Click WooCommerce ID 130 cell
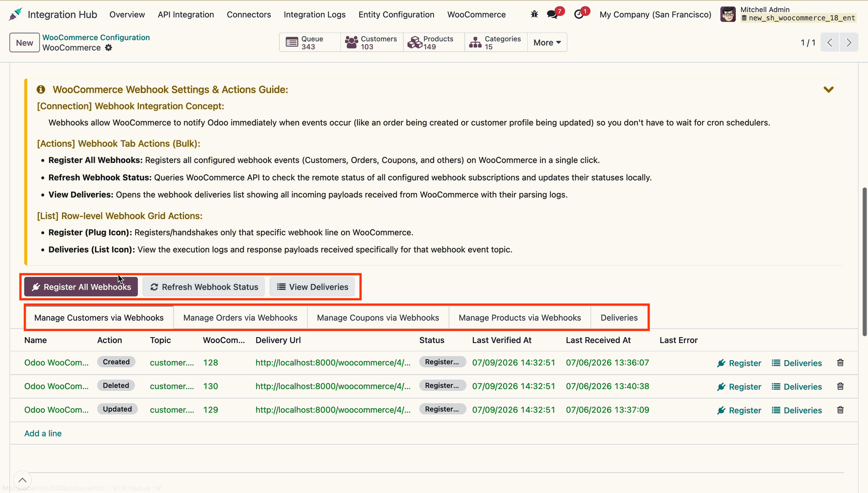Screen dimensions: 868x493 pos(211,386)
